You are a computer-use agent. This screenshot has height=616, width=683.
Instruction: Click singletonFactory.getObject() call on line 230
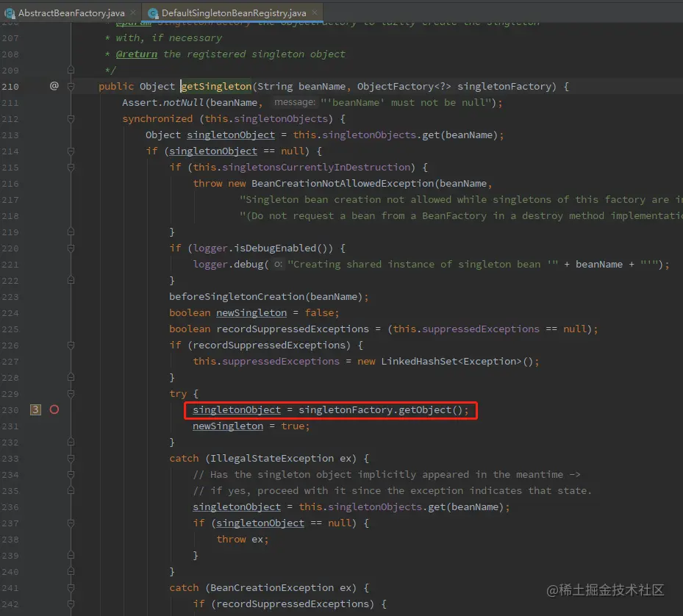(380, 410)
